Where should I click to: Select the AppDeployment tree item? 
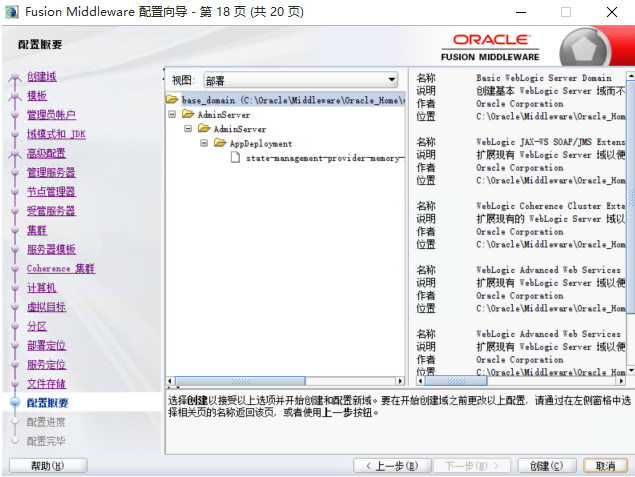[261, 144]
